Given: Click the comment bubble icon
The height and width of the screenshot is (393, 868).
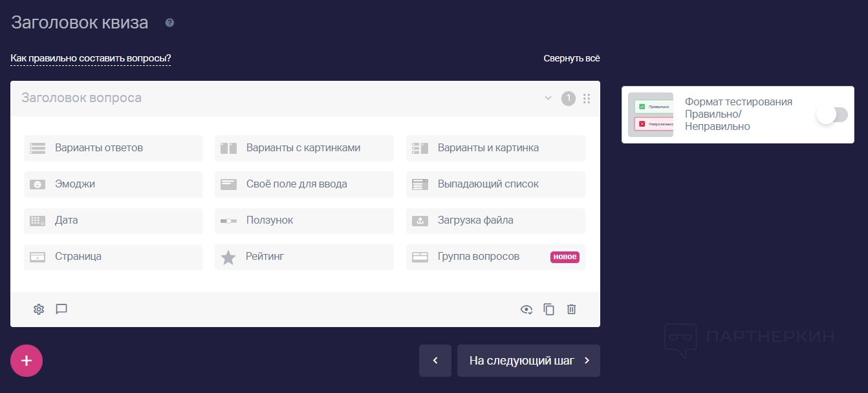Looking at the screenshot, I should click(61, 309).
